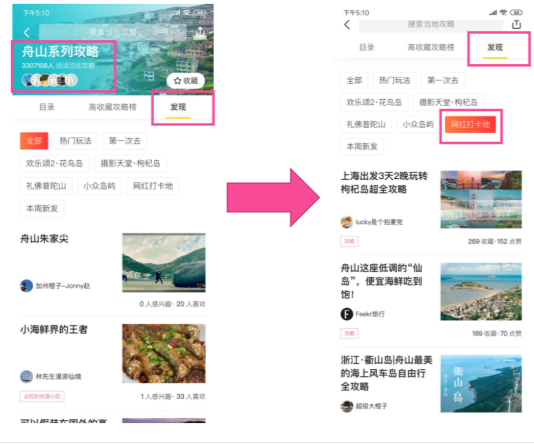Switch to 发现 tab in right screen
Image resolution: width=534 pixels, height=444 pixels.
(495, 47)
